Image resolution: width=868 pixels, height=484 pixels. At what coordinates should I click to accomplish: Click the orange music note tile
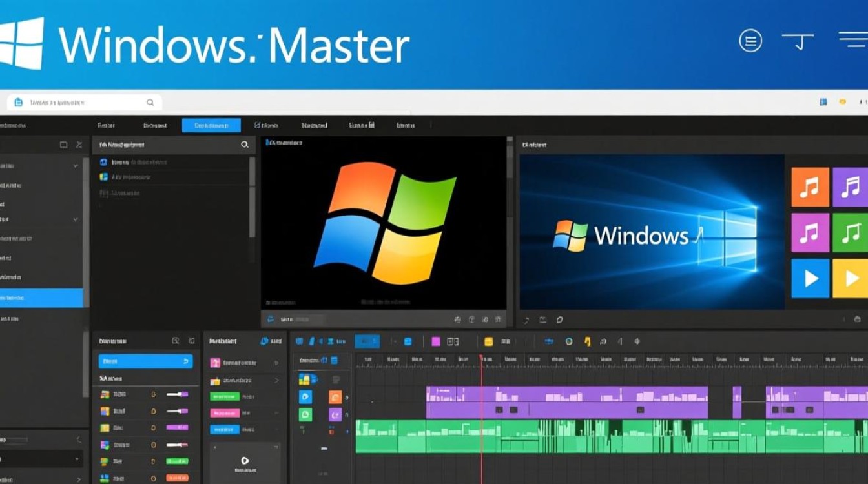810,187
